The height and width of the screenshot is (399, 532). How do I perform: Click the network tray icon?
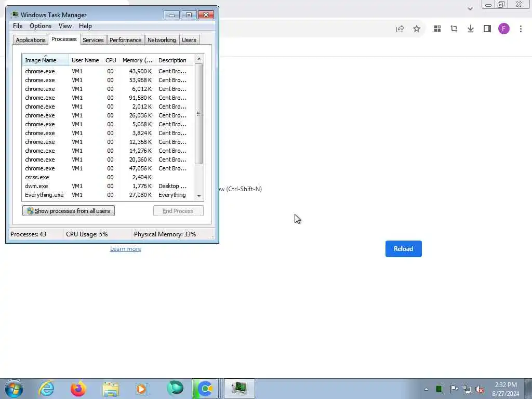467,389
